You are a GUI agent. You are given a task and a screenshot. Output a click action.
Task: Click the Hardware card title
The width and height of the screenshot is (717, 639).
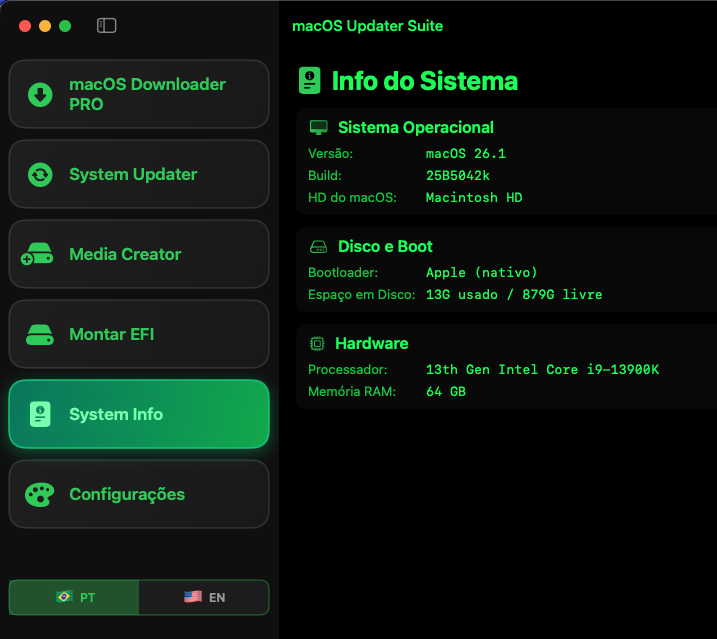[372, 344]
